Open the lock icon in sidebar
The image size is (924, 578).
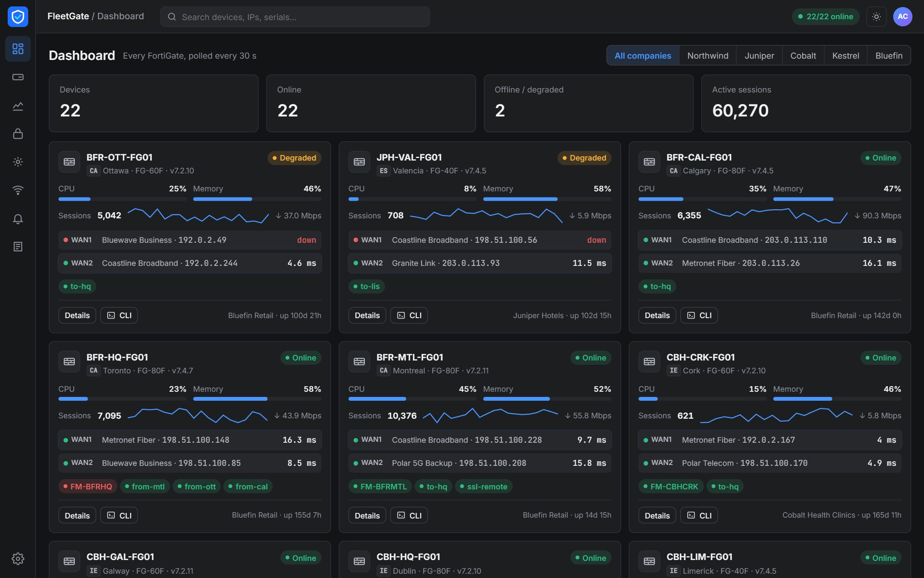tap(18, 134)
